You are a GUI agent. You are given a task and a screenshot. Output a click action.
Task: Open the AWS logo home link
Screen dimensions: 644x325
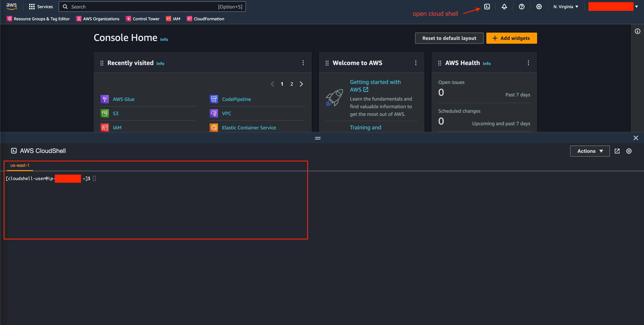pyautogui.click(x=11, y=7)
